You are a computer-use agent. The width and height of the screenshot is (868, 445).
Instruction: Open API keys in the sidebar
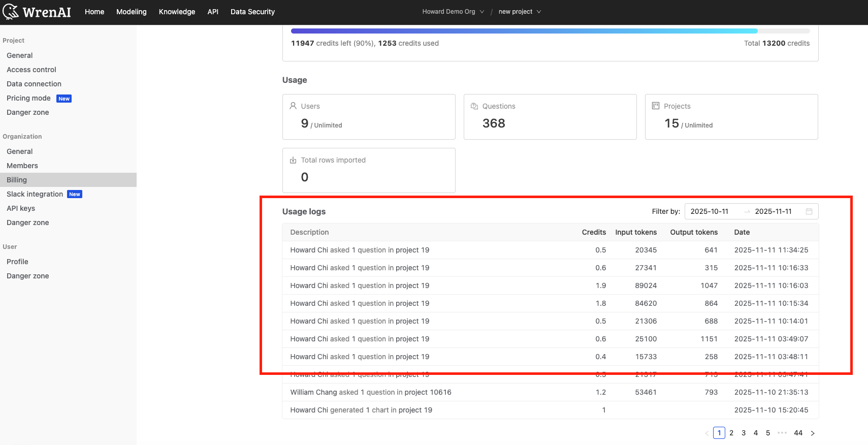tap(21, 208)
